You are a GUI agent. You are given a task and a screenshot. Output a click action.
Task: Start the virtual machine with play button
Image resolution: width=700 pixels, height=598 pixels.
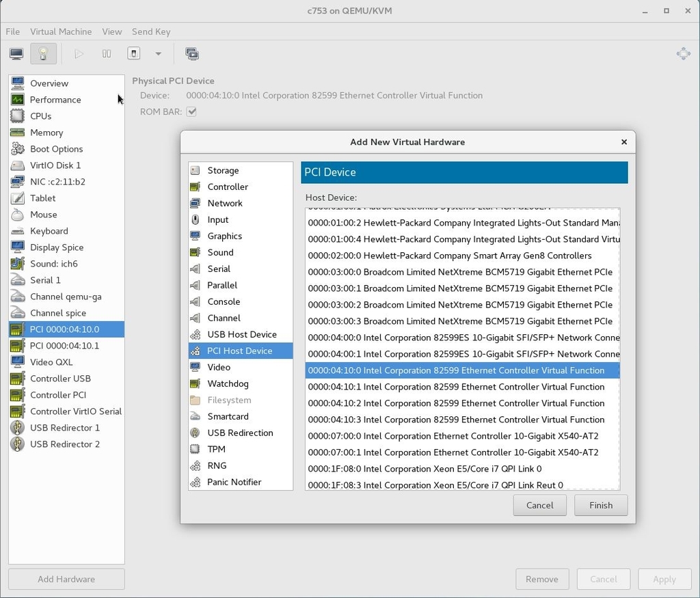pyautogui.click(x=79, y=54)
